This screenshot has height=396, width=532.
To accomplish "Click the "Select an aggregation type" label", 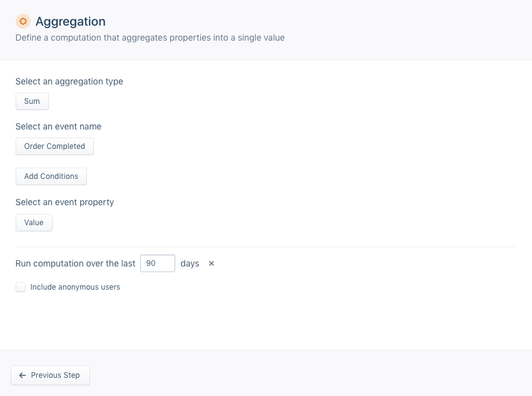I will [69, 81].
